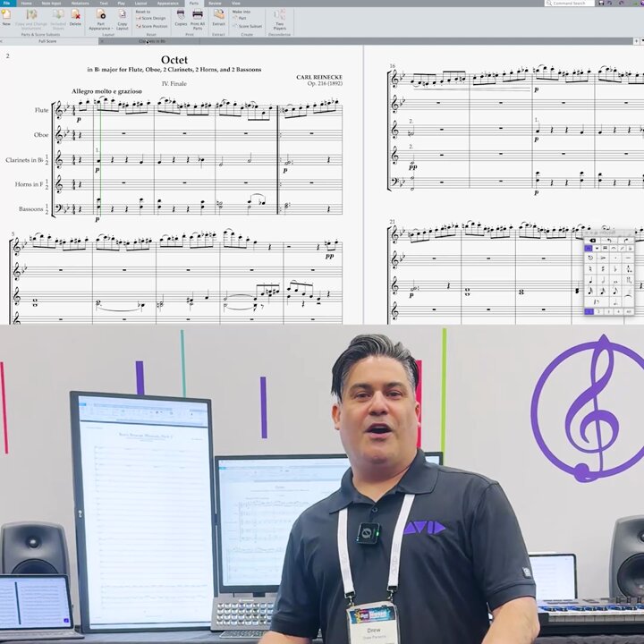Select voice 2 on keypad
Viewport: 644px width, 644px height.
(x=598, y=312)
